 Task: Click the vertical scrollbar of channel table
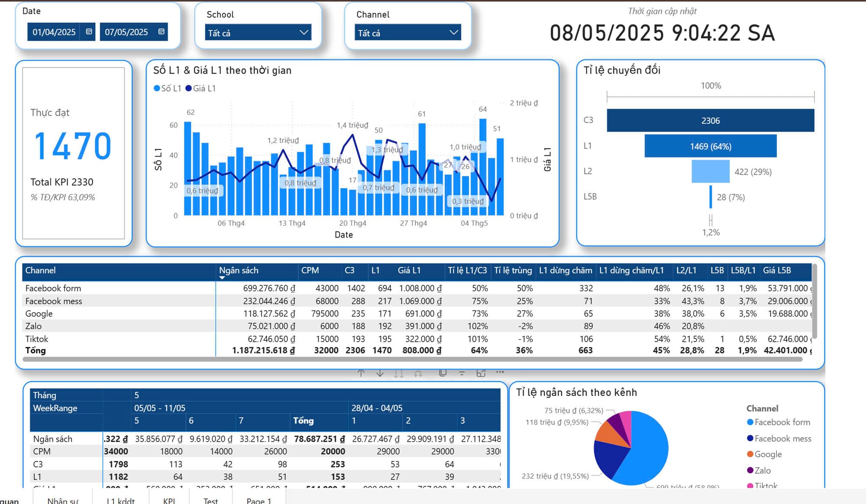814,302
